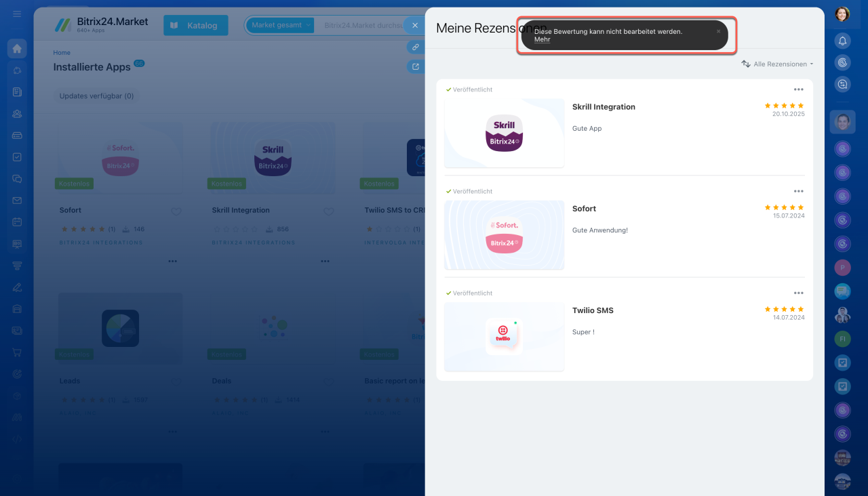
Task: Open the people icon in the left sidebar
Action: pos(17,114)
